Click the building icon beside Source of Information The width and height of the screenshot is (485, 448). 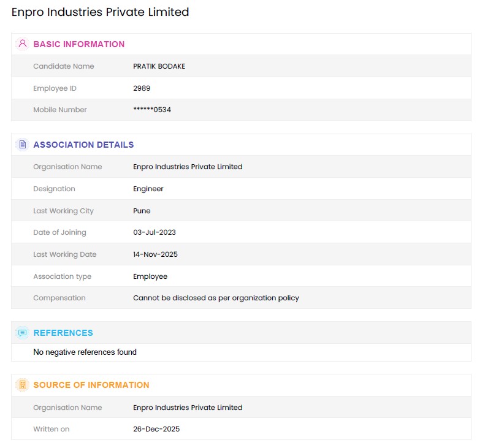pyautogui.click(x=23, y=385)
